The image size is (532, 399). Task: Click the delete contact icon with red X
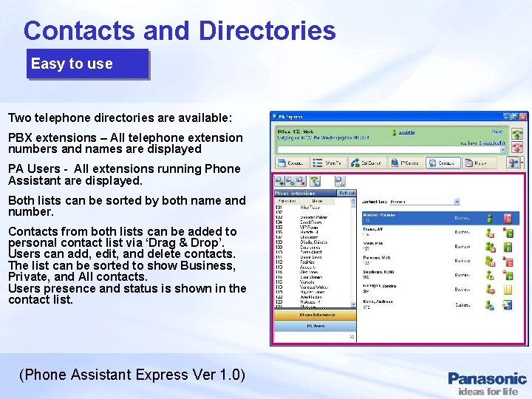[x=301, y=182]
